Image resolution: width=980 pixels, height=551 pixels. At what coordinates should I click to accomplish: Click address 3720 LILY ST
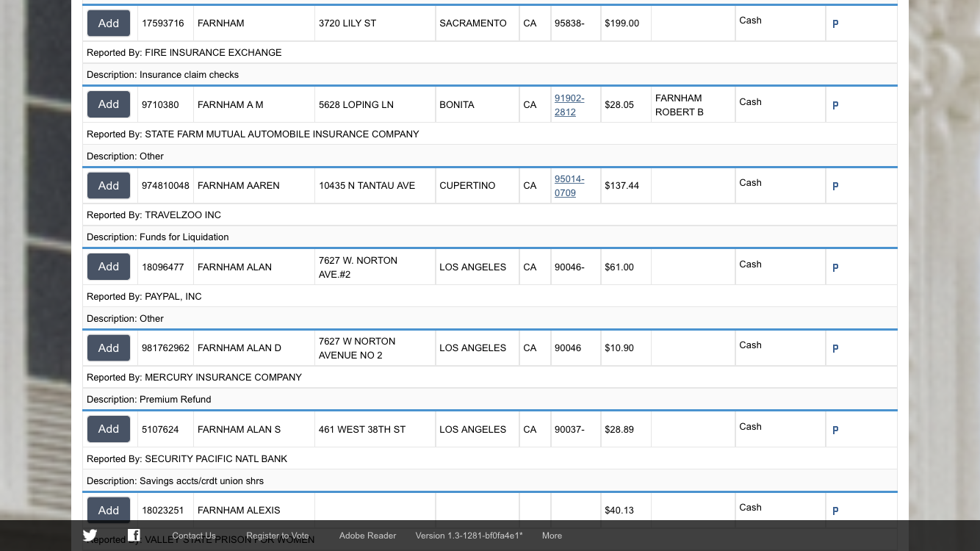pos(347,24)
